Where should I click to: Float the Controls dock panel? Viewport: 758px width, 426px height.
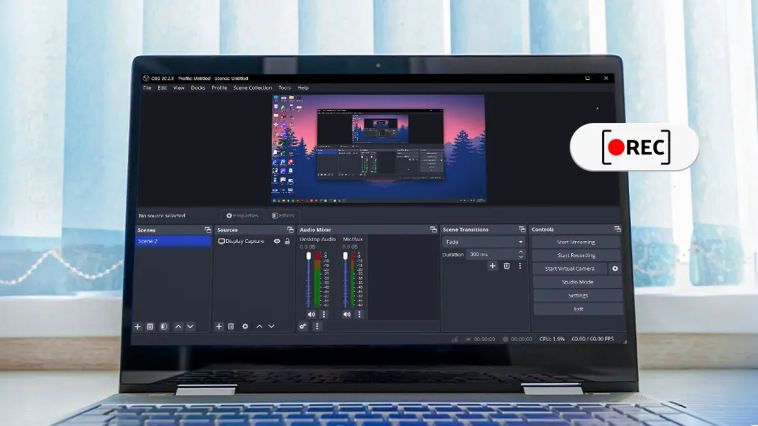pyautogui.click(x=617, y=229)
